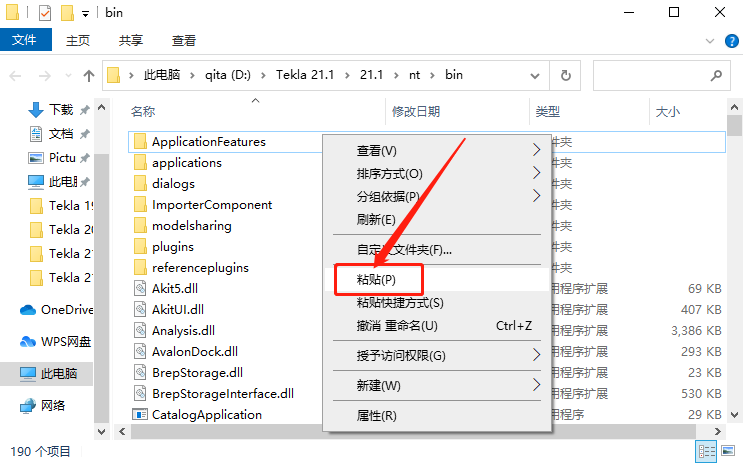This screenshot has height=464, width=744.
Task: Open the 文件 ribbon tab
Action: pyautogui.click(x=25, y=40)
